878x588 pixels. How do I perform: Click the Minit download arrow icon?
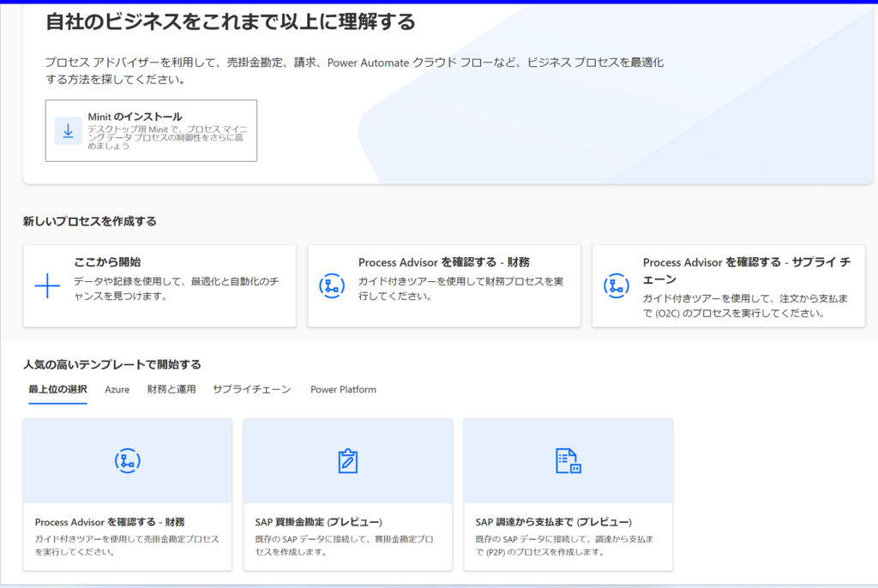(x=68, y=131)
